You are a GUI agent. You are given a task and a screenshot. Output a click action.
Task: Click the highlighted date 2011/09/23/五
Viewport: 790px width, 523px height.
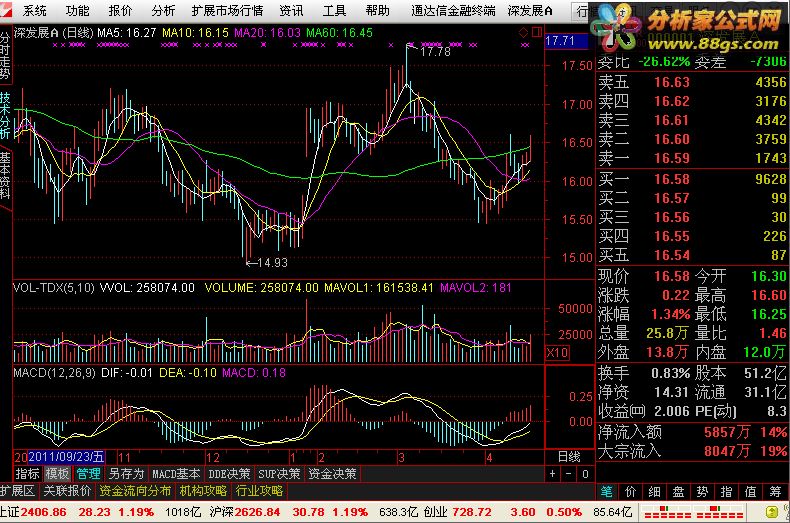coord(66,457)
